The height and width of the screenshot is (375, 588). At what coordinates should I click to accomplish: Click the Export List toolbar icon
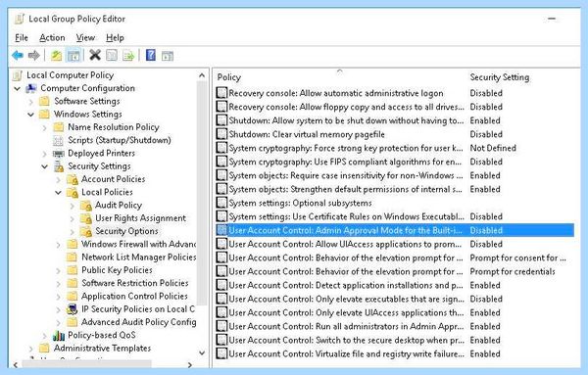coord(128,56)
